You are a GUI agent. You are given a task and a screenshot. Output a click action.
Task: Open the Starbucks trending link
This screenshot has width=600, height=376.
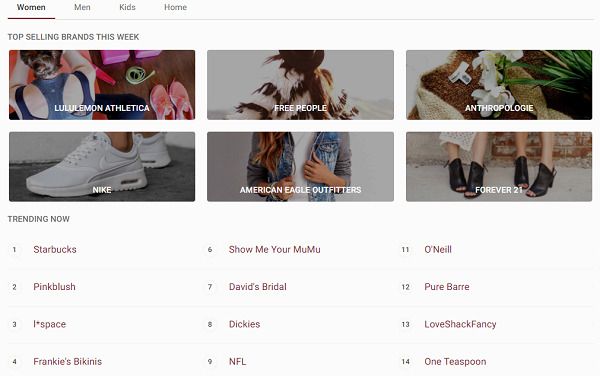[x=55, y=249]
